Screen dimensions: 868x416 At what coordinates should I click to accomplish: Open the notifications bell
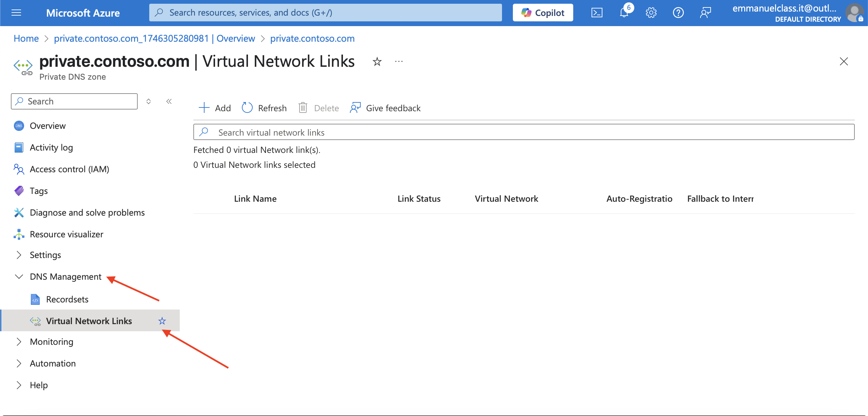624,13
